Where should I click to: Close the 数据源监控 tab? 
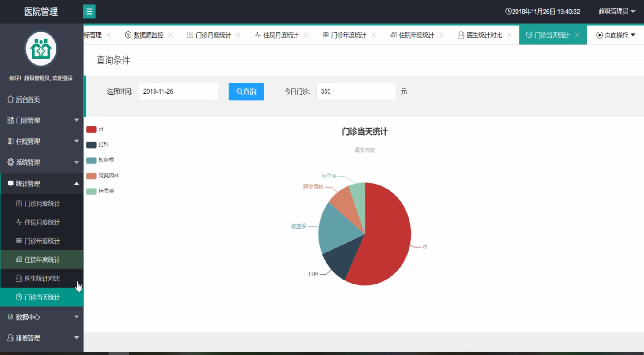pos(171,35)
